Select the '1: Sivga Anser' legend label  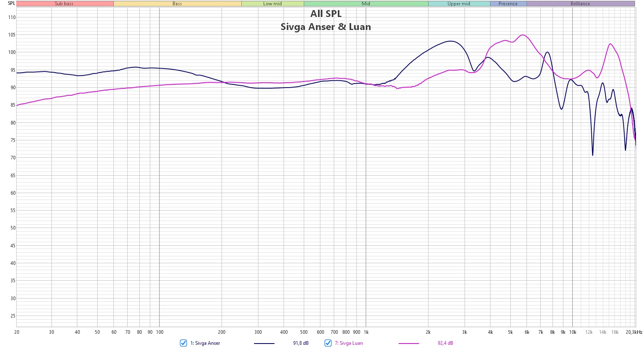coord(205,343)
